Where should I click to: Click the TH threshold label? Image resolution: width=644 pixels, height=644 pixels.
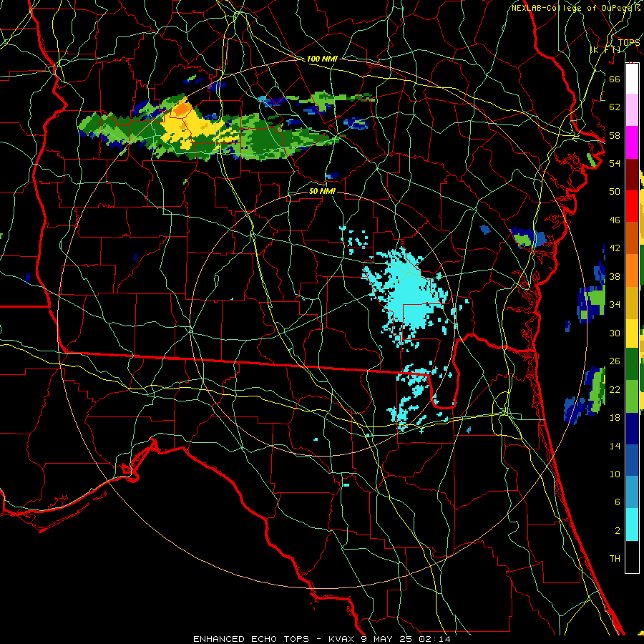click(x=615, y=559)
